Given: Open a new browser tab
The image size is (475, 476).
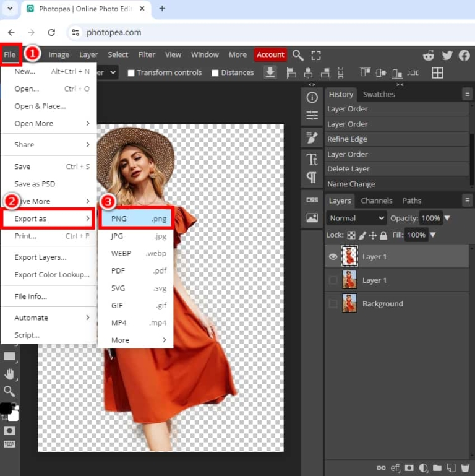Looking at the screenshot, I should (162, 9).
